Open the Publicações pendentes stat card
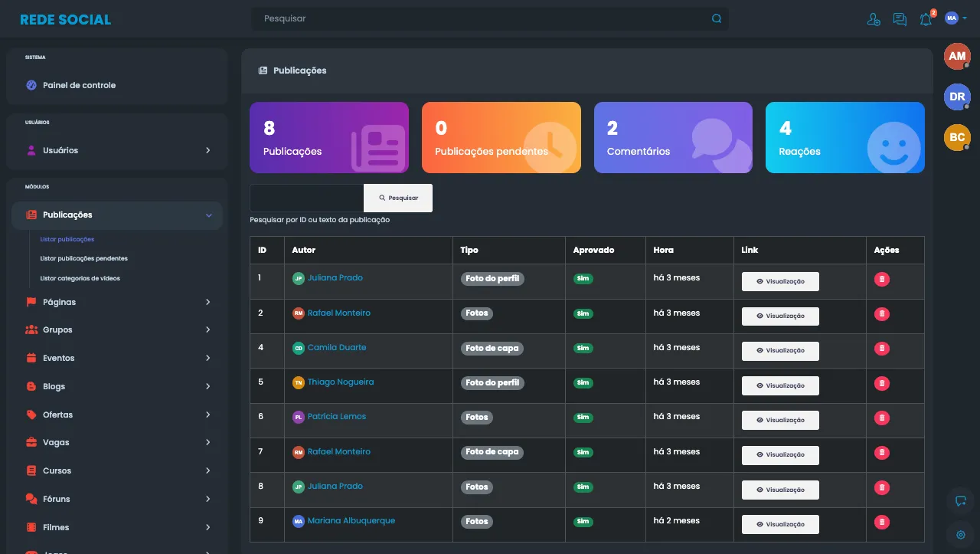The image size is (980, 554). coord(501,138)
